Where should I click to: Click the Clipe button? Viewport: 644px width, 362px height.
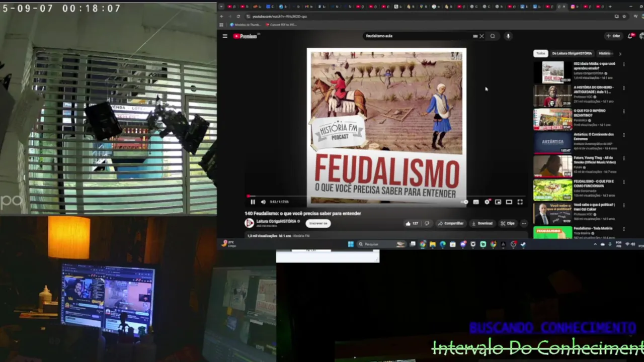pos(508,223)
